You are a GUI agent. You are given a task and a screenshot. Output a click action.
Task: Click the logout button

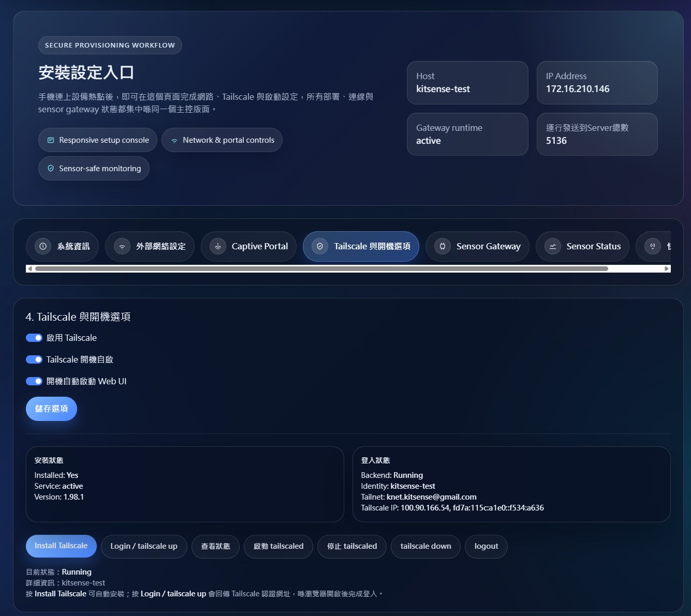click(x=486, y=546)
